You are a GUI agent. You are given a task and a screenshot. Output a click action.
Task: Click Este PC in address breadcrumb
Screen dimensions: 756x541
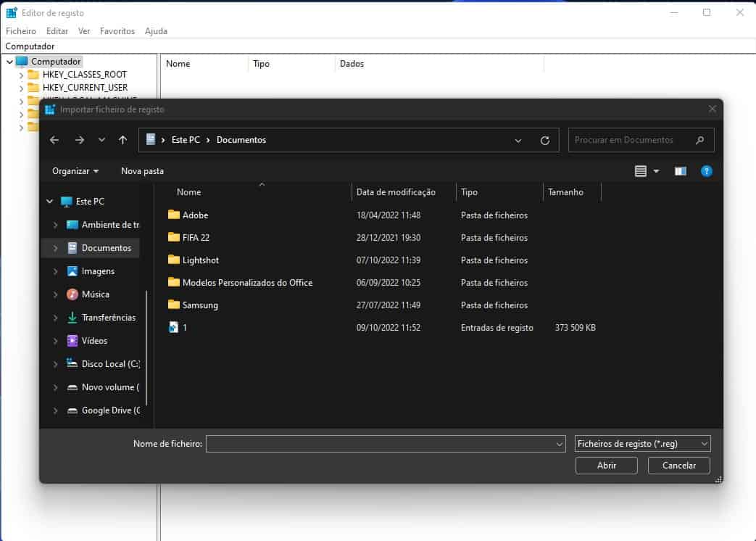[186, 140]
